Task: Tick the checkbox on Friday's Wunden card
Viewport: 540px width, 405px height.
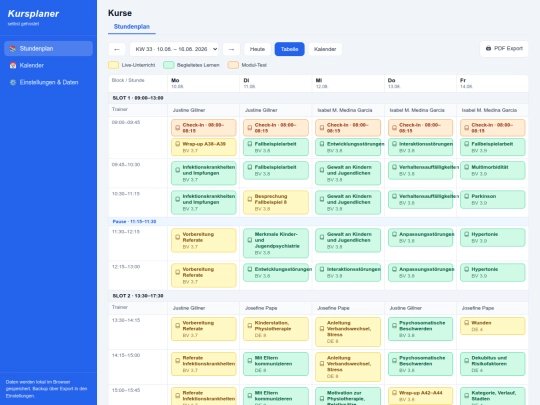Action: (x=467, y=323)
